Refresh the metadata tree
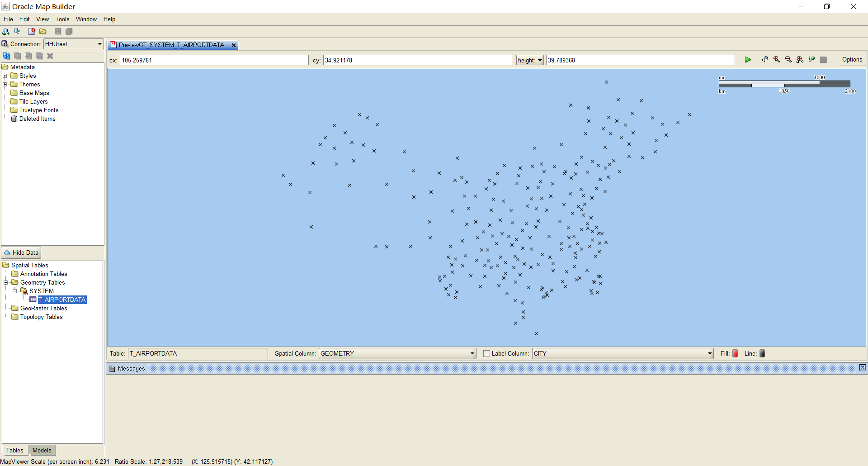This screenshot has width=868, height=466. [7, 56]
